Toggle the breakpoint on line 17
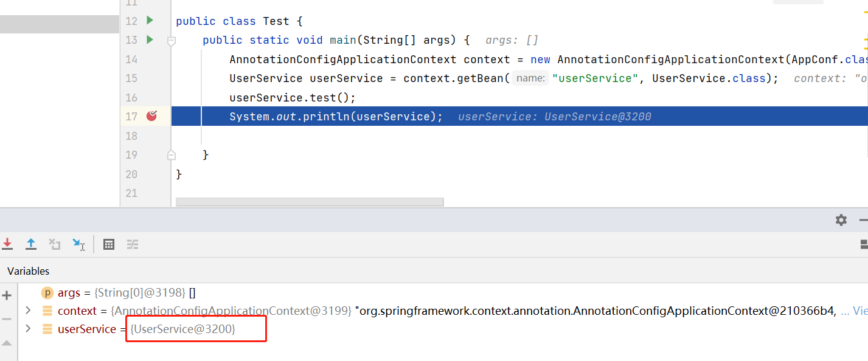Image resolution: width=868 pixels, height=361 pixels. [151, 115]
